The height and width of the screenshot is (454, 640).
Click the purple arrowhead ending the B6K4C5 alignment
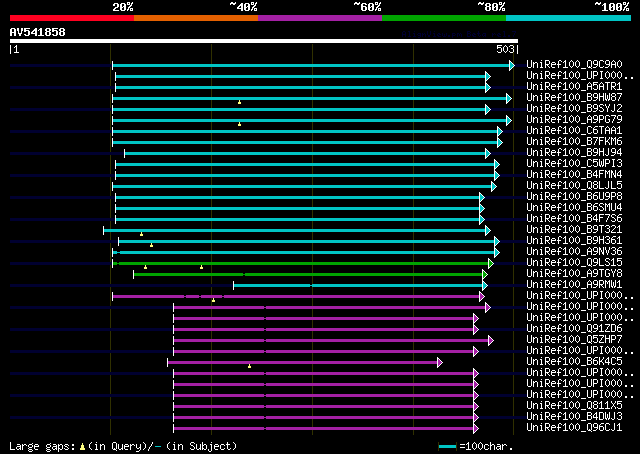pos(440,363)
